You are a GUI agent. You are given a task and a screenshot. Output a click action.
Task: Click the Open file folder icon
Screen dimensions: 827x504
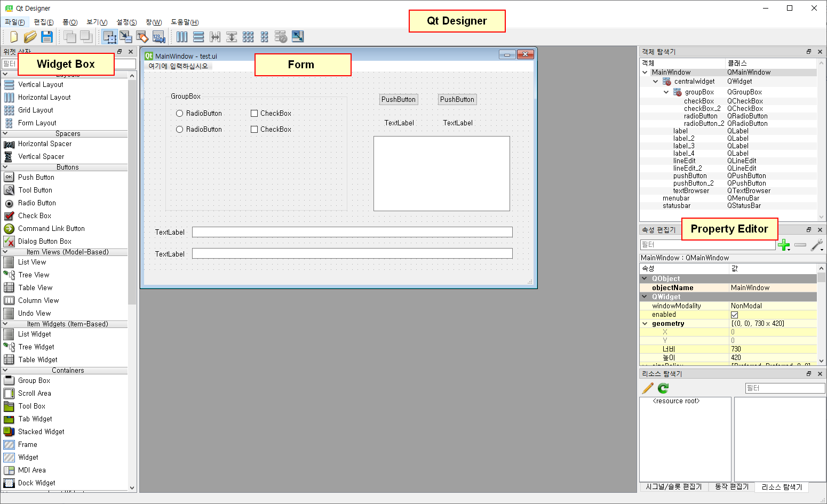coord(30,37)
